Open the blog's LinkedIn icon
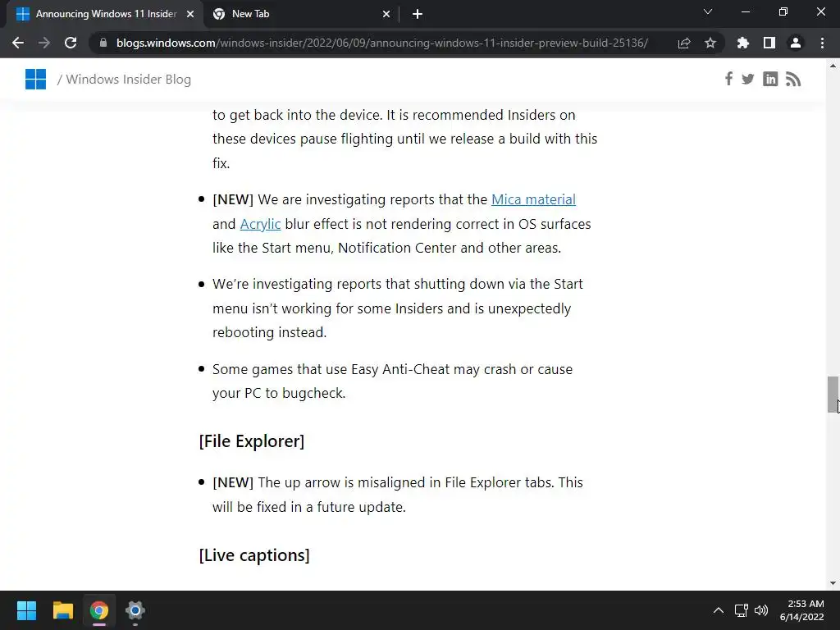This screenshot has height=630, width=840. pos(770,80)
